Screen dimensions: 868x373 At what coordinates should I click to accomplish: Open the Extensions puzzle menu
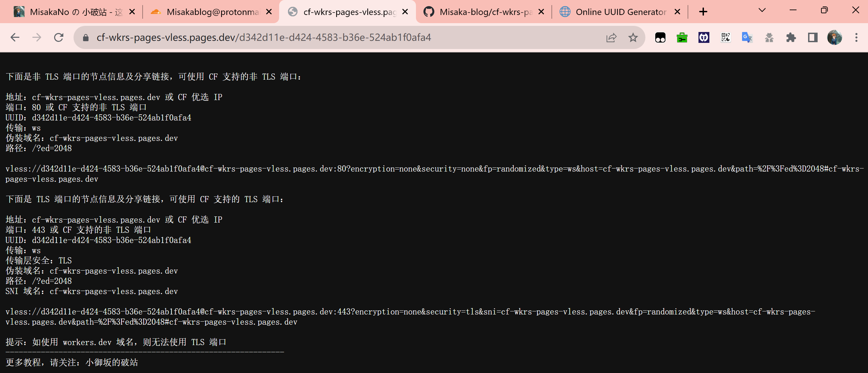791,37
